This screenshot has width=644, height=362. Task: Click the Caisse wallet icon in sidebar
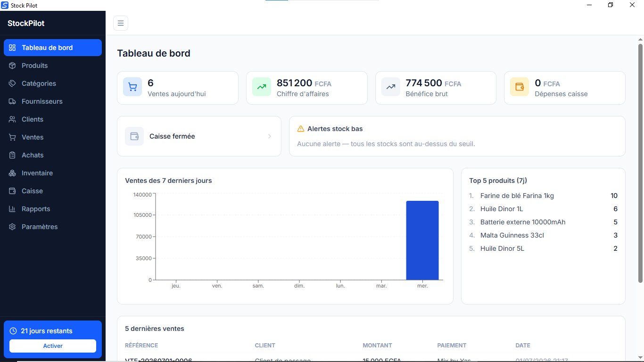(x=13, y=191)
